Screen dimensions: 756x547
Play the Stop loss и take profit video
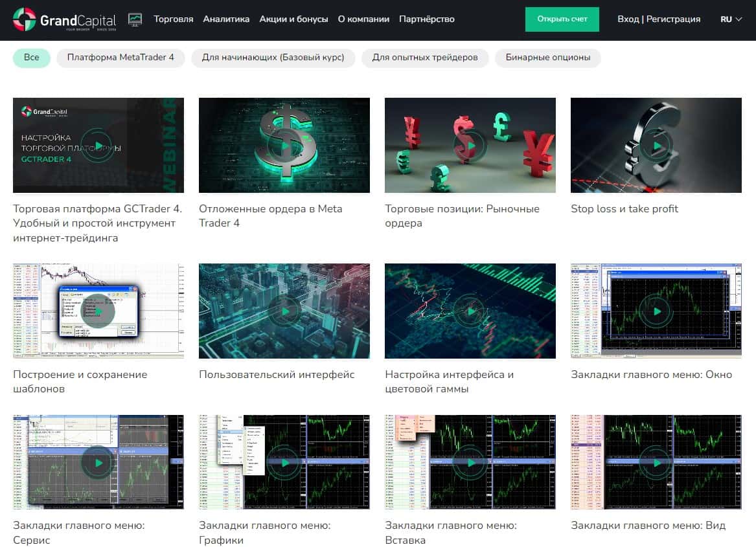point(656,145)
